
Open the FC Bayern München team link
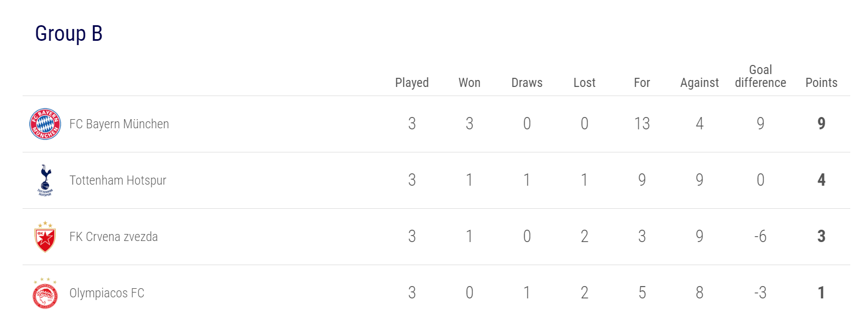(119, 124)
